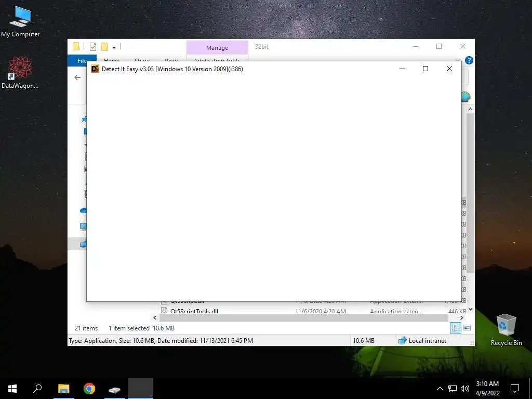532x399 pixels.
Task: Switch Explorer to details view icon
Action: click(x=455, y=328)
